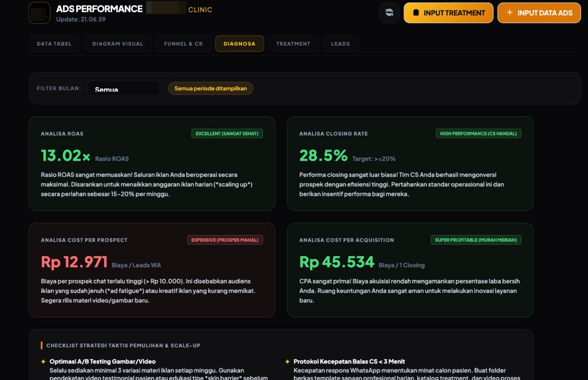Click 'Optimasi A/B Testing Gambar/Video' title
This screenshot has height=380, width=588.
pyautogui.click(x=103, y=362)
